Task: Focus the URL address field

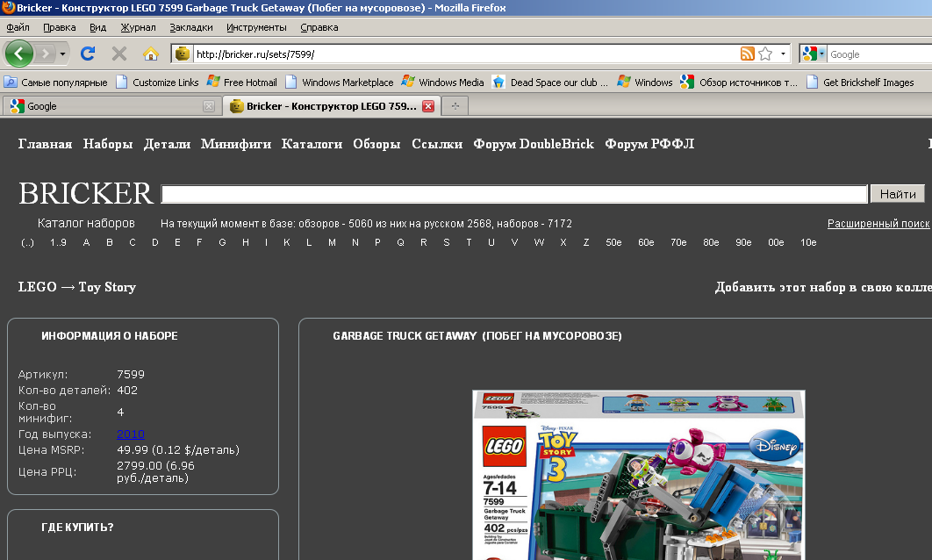Action: pos(467,54)
